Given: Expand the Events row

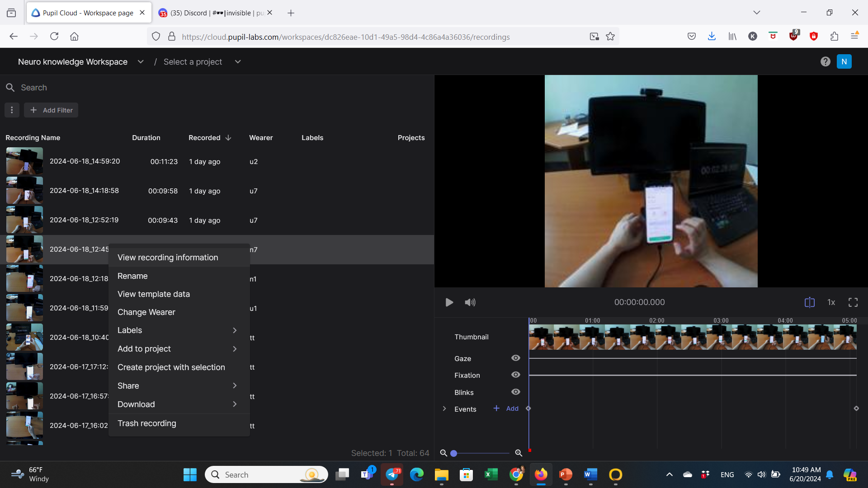Looking at the screenshot, I should click(x=444, y=408).
